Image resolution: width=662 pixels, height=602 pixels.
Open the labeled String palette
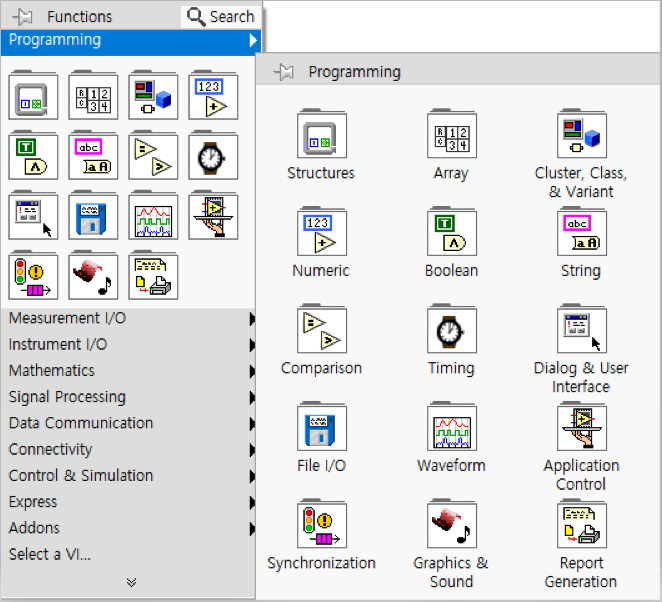[582, 231]
